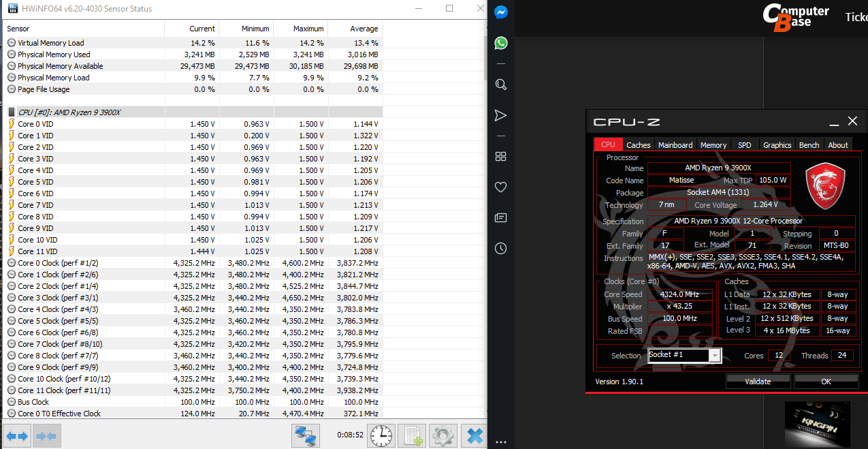Click the OK button in CPU-Z

click(x=826, y=382)
